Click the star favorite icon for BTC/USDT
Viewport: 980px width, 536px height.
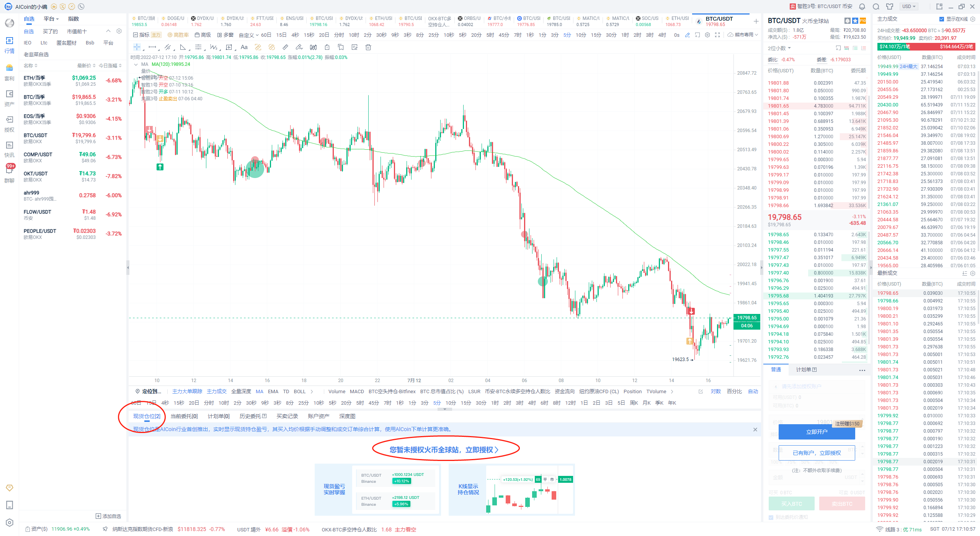[x=855, y=21]
